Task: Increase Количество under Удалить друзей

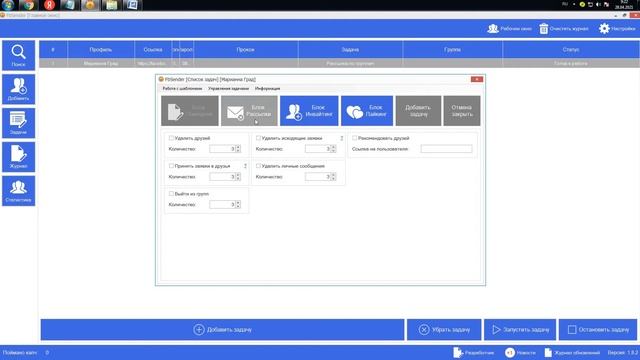Action: [238, 147]
